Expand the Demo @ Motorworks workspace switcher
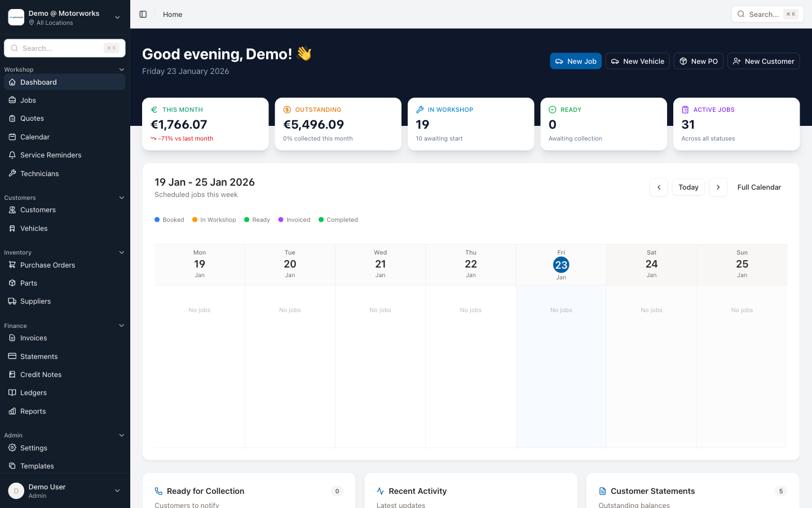The height and width of the screenshot is (508, 812). (65, 17)
